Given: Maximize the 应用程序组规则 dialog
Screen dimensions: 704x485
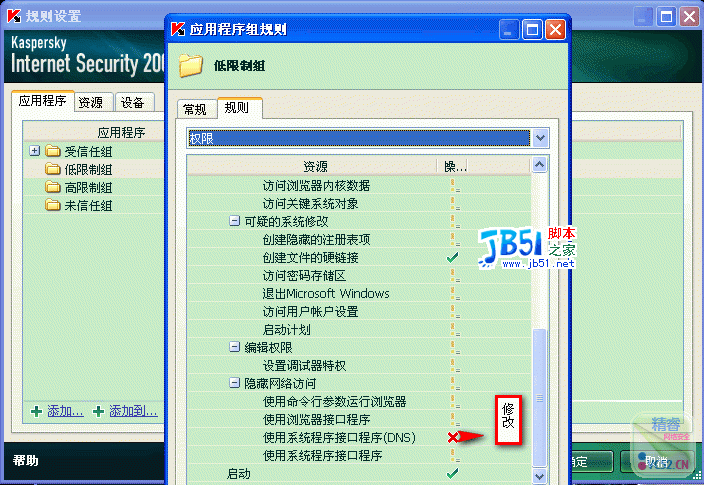Looking at the screenshot, I should click(x=532, y=30).
